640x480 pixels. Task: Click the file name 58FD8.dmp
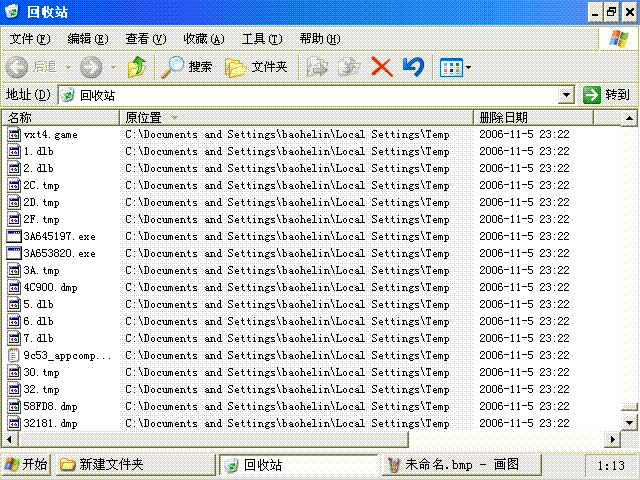click(50, 407)
